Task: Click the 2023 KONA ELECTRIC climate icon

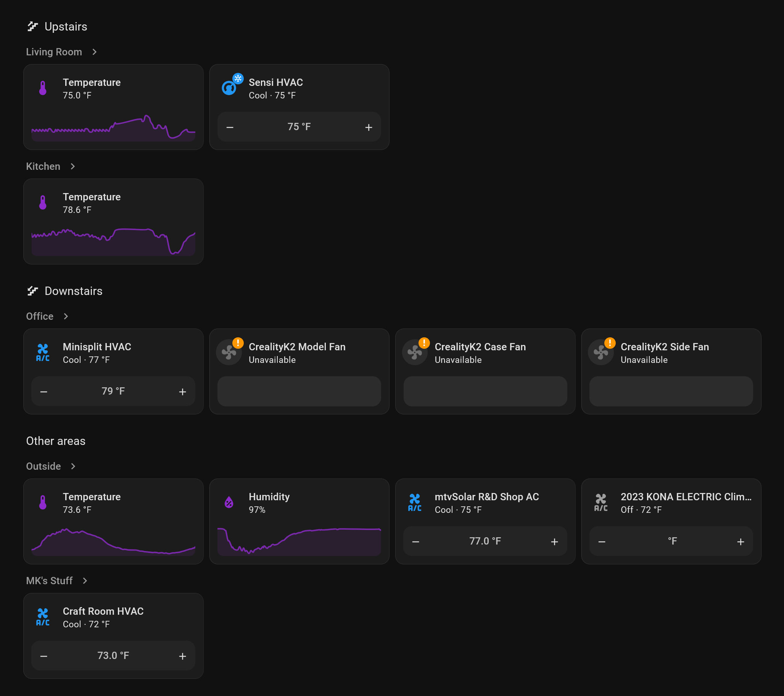Action: click(x=600, y=503)
